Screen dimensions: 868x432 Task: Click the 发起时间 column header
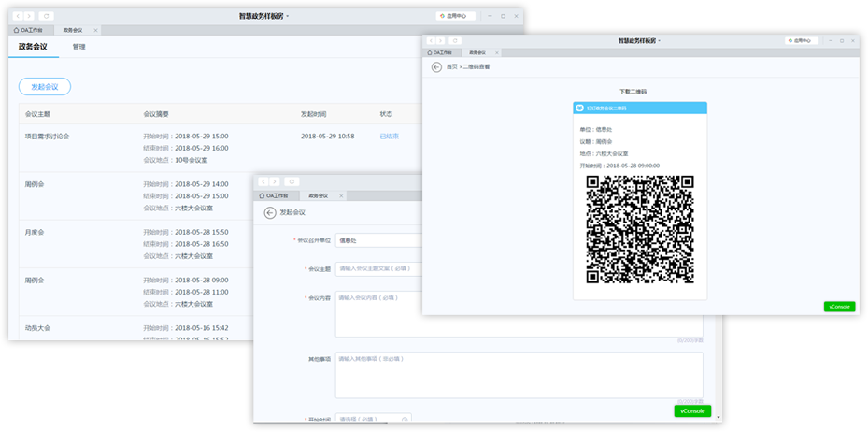tap(313, 114)
